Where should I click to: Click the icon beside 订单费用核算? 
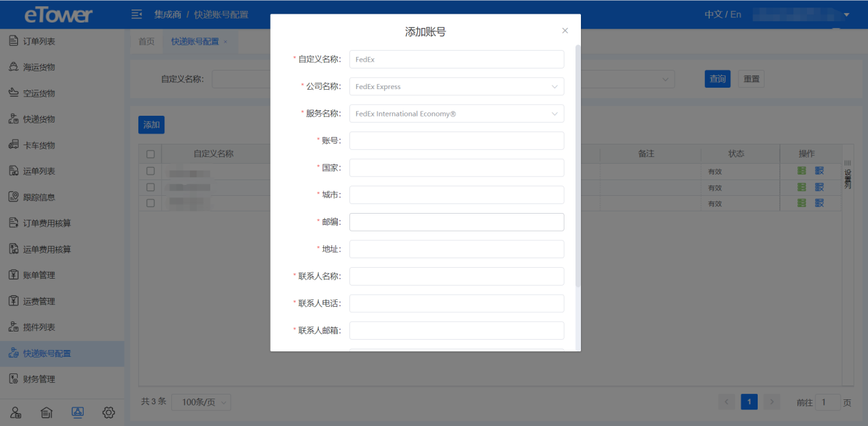coord(13,223)
